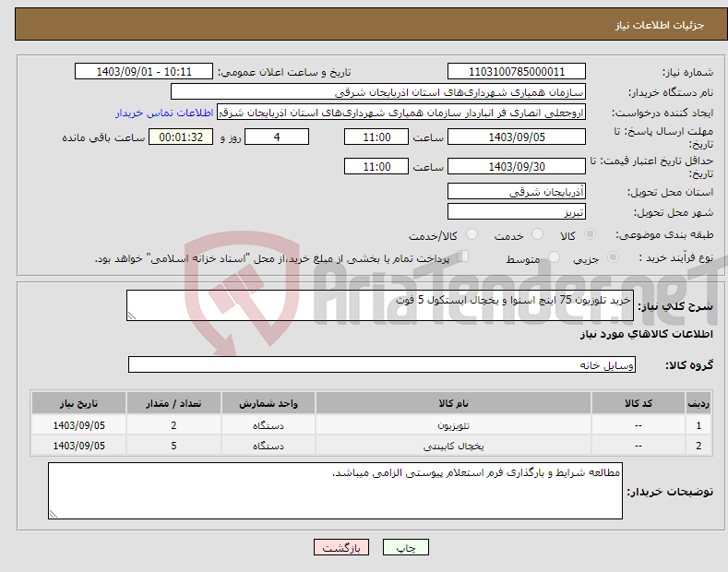
Task: Click the need number field 1103100785000011
Action: 517,72
